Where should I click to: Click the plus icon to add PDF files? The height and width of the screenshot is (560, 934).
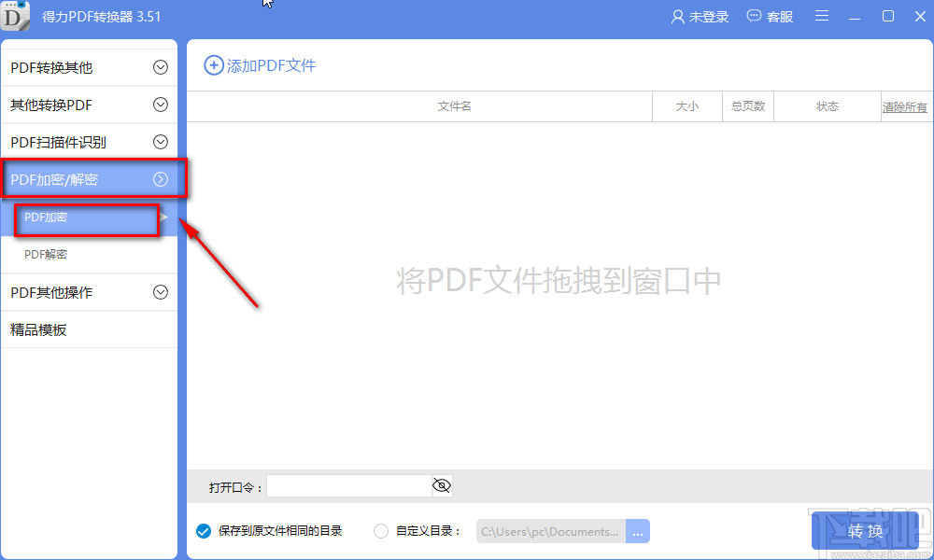click(x=214, y=65)
